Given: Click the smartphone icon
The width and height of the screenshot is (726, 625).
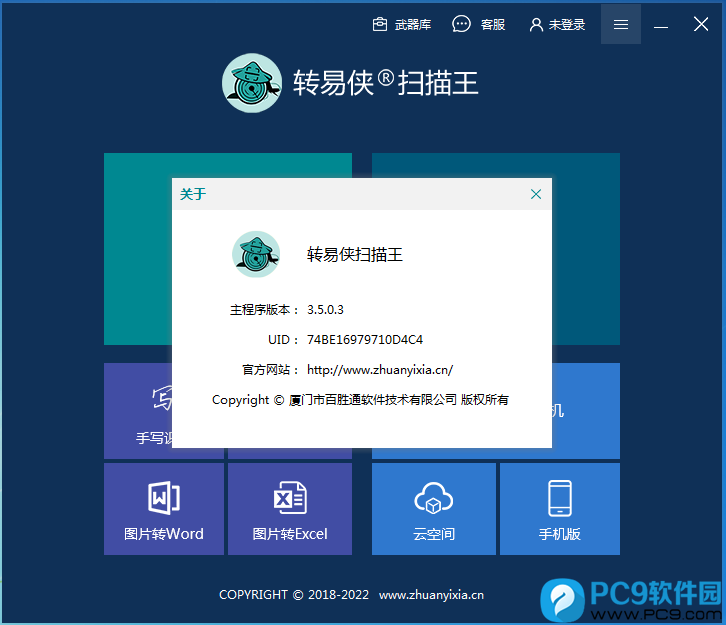Looking at the screenshot, I should pos(560,498).
